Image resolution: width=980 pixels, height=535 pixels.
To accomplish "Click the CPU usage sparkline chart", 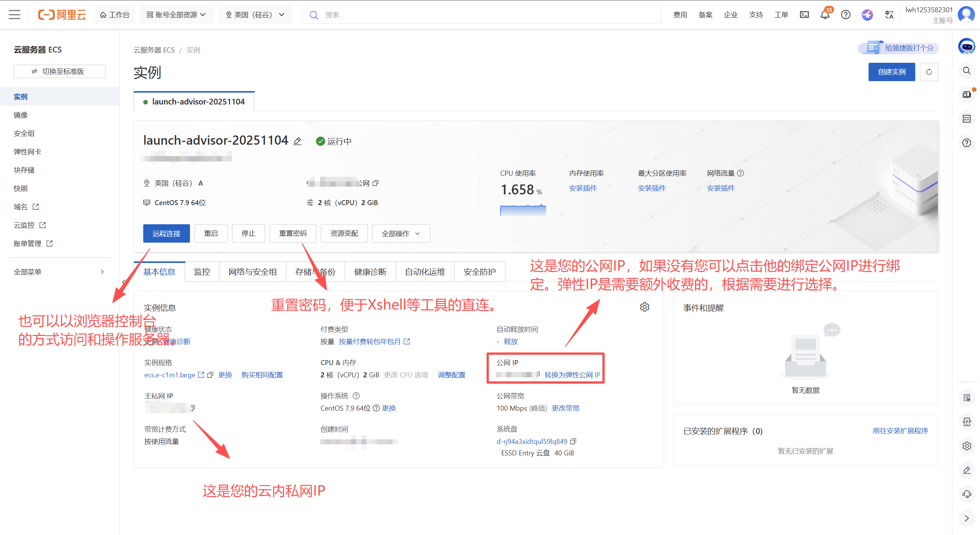I will click(x=523, y=210).
